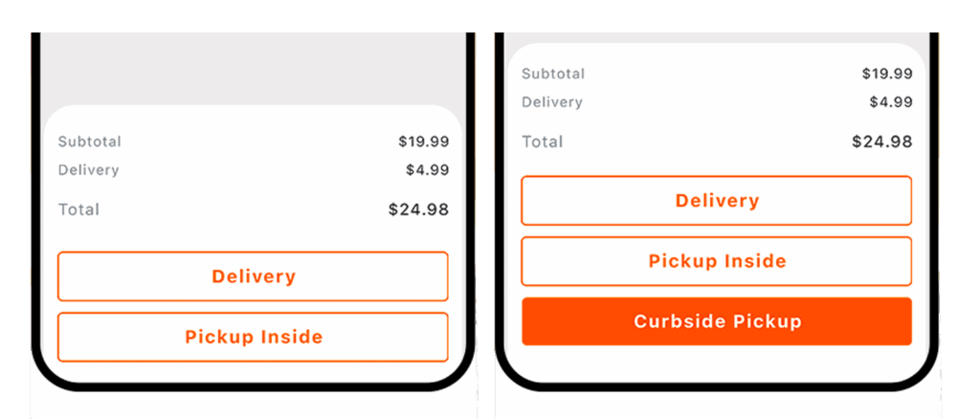
Task: Click $4.99 delivery fee on two-button phone screen
Action: coord(427,170)
